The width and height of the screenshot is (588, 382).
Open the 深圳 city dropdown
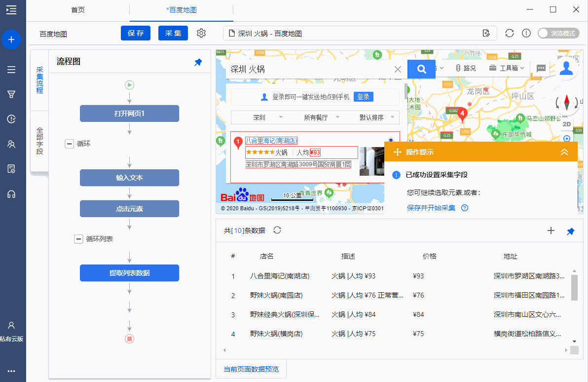pyautogui.click(x=267, y=117)
